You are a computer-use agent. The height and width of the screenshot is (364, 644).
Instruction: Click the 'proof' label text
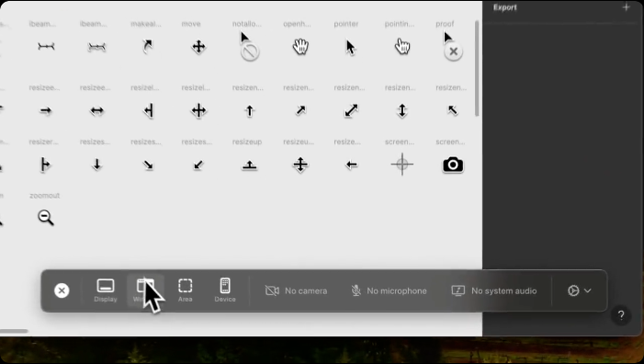point(445,24)
